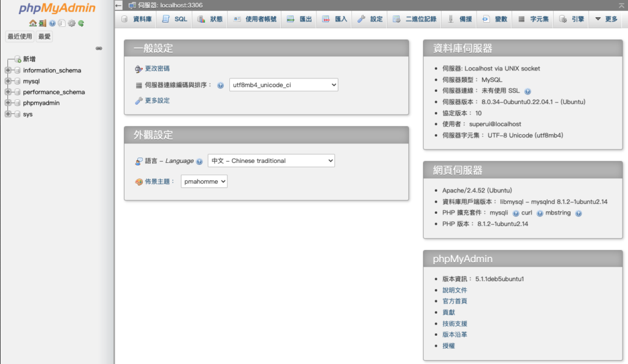Open the MySQL documentation pages icon
Screen dimensions: 628x364
point(61,23)
